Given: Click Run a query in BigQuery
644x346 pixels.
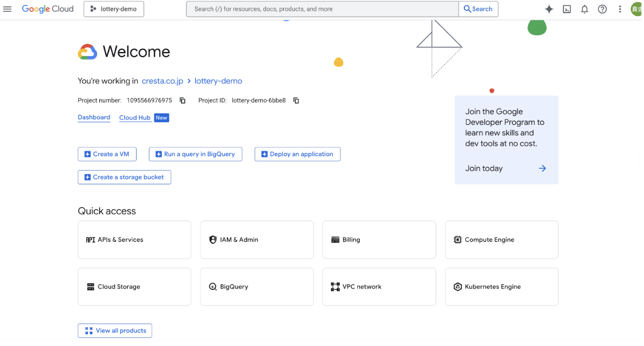Looking at the screenshot, I should pos(196,154).
